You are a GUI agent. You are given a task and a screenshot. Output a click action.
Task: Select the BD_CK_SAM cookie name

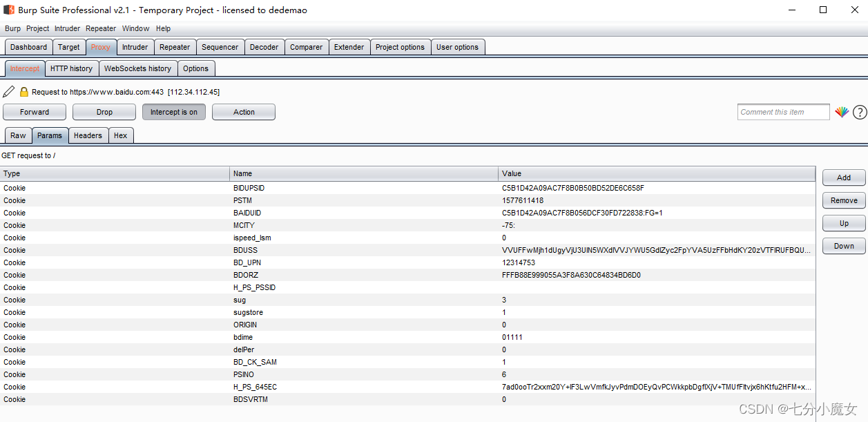(255, 362)
